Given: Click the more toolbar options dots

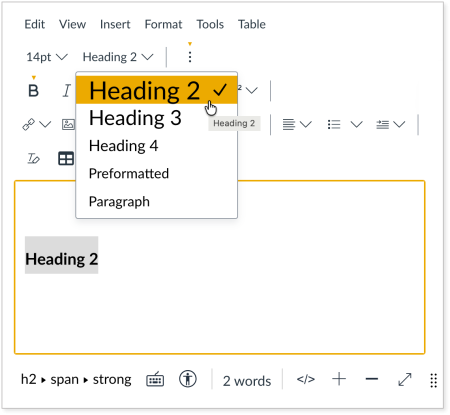Looking at the screenshot, I should pos(190,57).
